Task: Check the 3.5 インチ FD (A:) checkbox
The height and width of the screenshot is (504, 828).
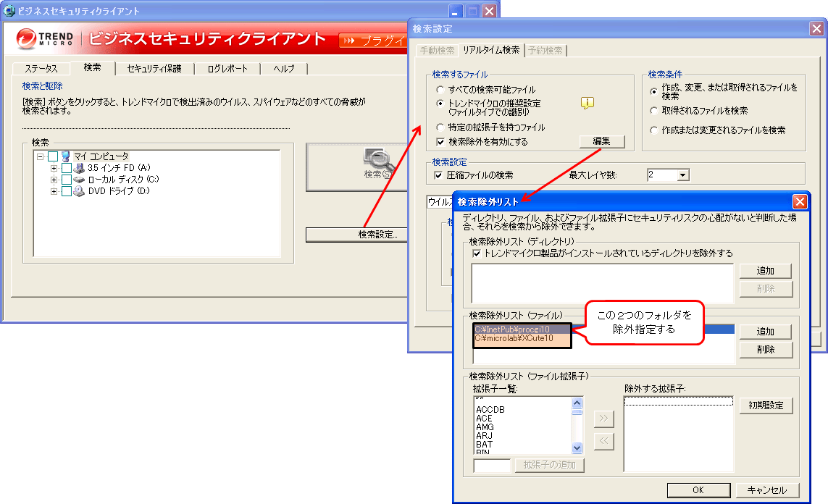Action: (67, 168)
